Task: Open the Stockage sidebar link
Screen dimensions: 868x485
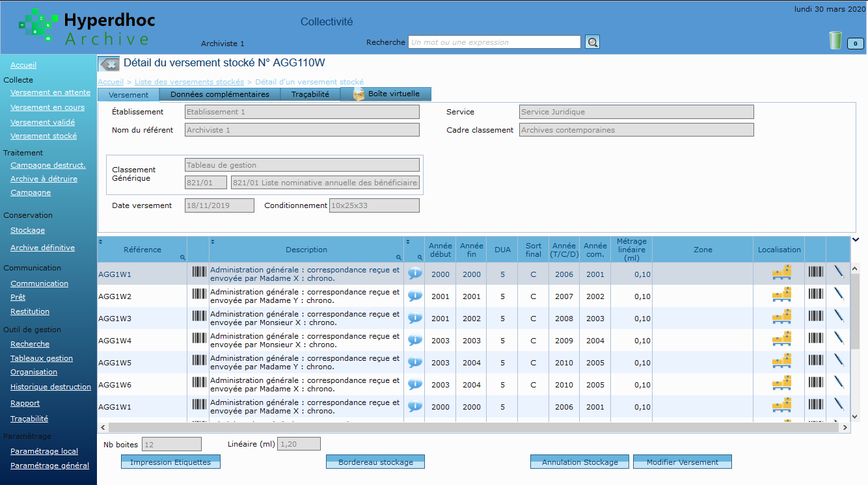Action: click(28, 230)
